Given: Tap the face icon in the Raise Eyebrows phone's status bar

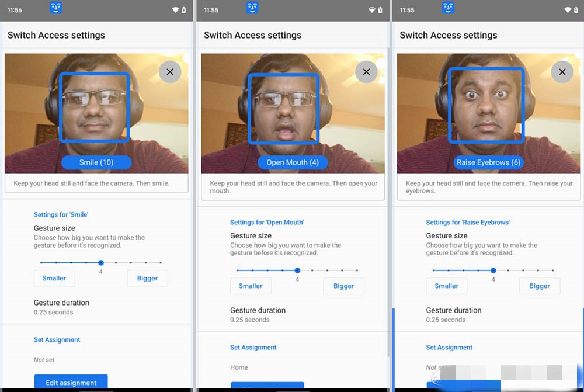Looking at the screenshot, I should [448, 8].
